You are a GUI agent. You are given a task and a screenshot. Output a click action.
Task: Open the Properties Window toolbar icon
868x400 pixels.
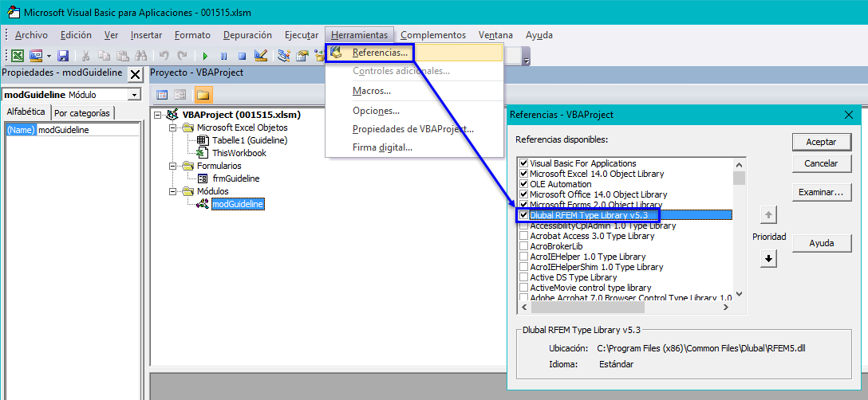302,55
